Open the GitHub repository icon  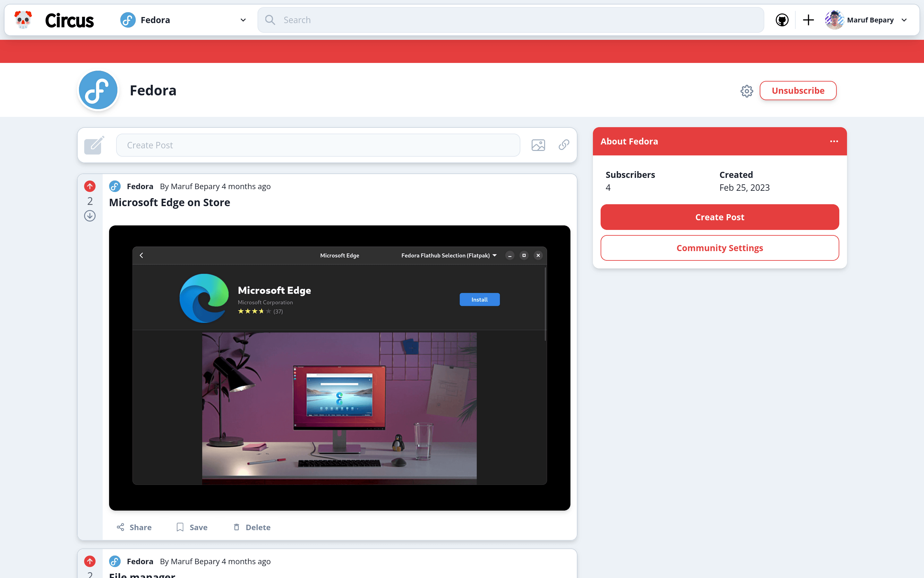coord(782,20)
